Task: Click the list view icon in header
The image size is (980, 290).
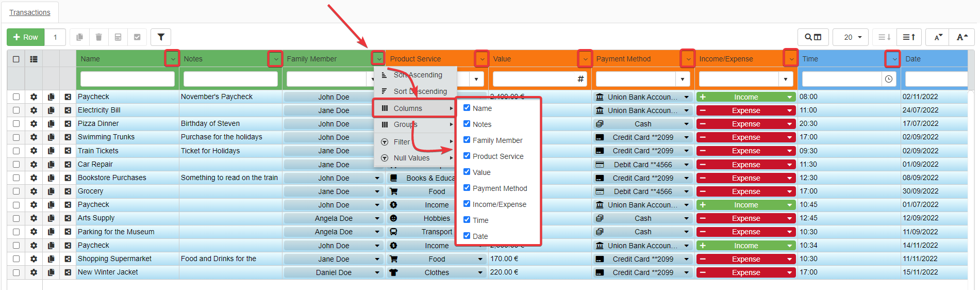Action: coord(34,59)
